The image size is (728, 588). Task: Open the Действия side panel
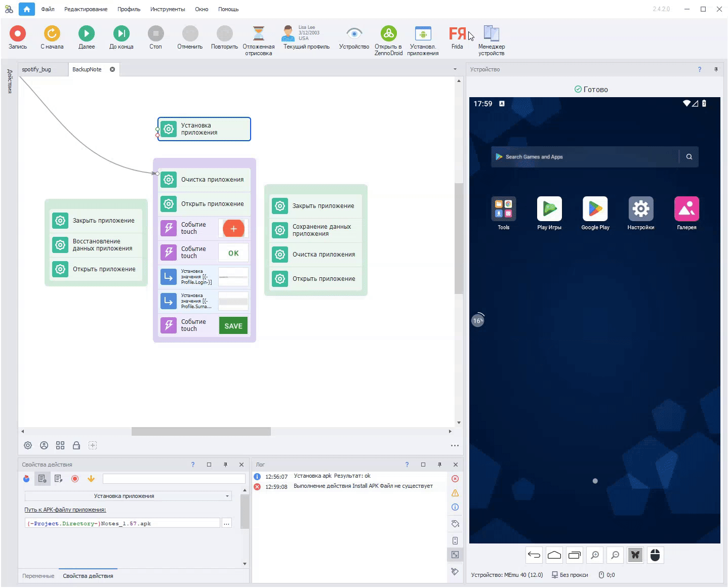(x=9, y=81)
